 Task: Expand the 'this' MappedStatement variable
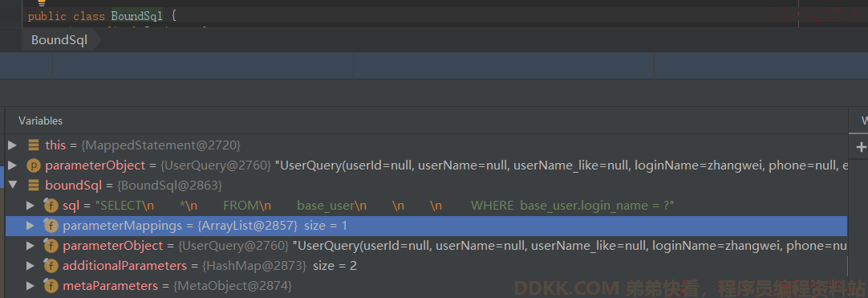coord(12,145)
